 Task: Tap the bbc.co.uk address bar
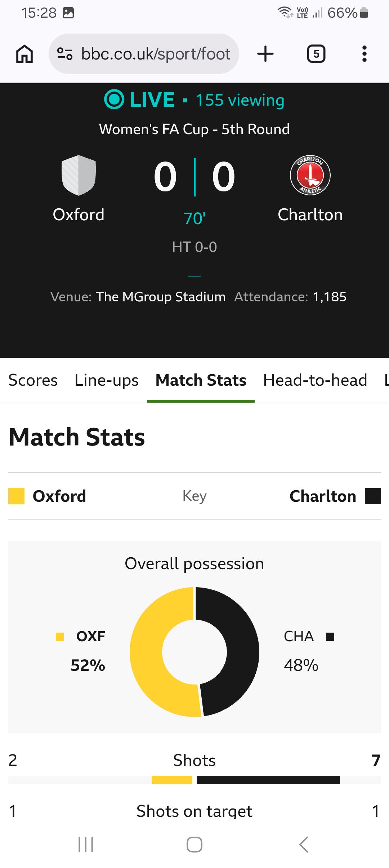[155, 54]
